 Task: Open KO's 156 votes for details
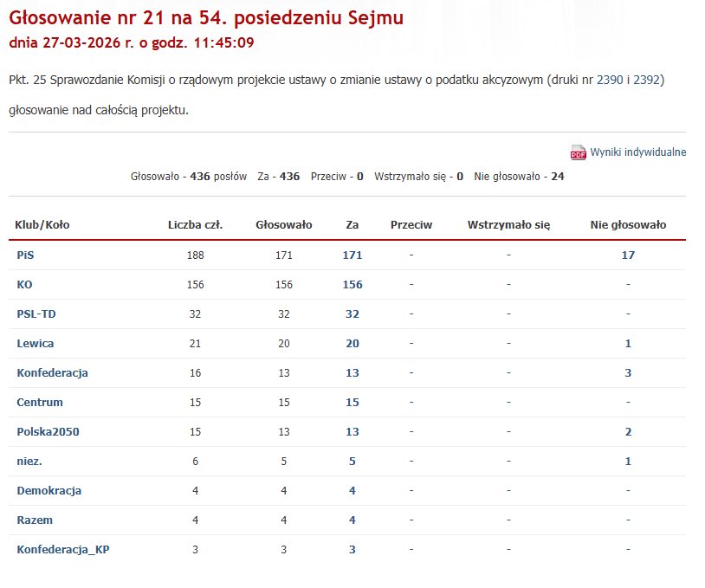point(352,284)
